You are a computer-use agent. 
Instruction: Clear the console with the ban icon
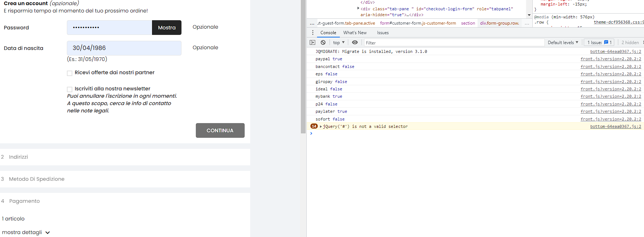pos(323,43)
